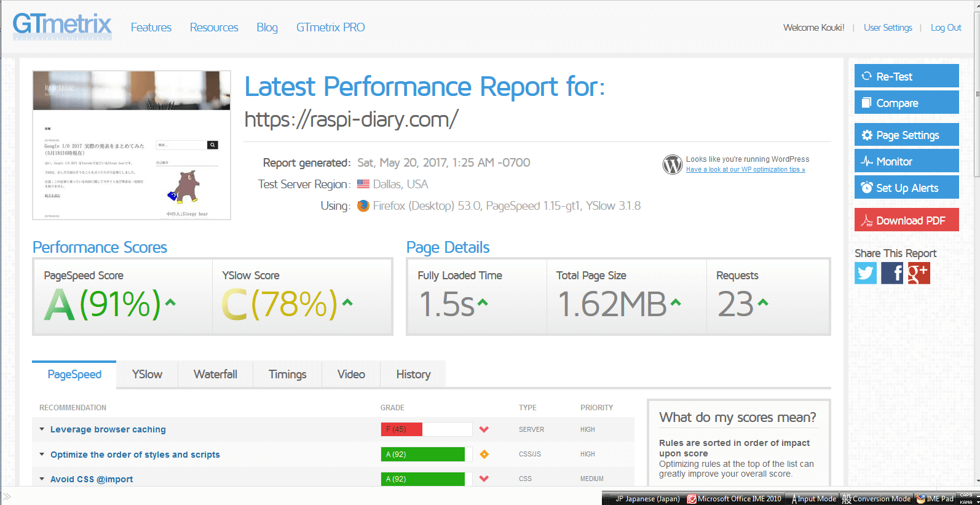Screen dimensions: 980x505
Task: Click the PRIORITY column header
Action: (x=596, y=408)
